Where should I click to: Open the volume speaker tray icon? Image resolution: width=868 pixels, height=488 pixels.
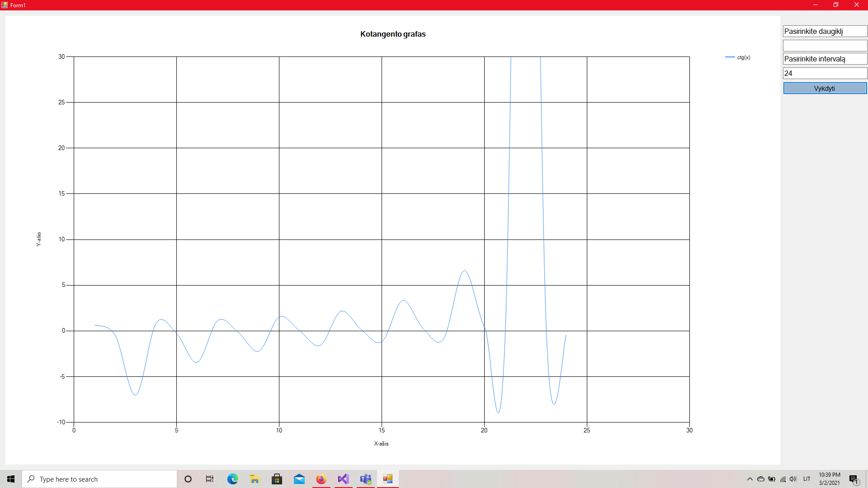(793, 479)
